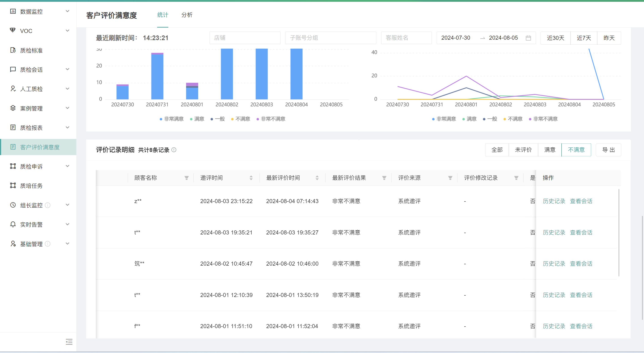Open the calendar icon in date range
Viewport: 644px width, 353px height.
pyautogui.click(x=528, y=38)
